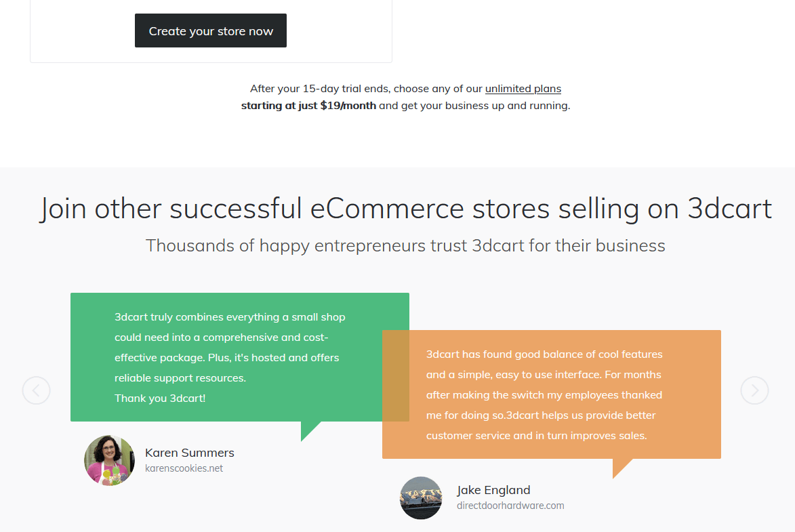This screenshot has height=532, width=795.
Task: Click the 15-day trial ends sentence
Action: [405, 89]
